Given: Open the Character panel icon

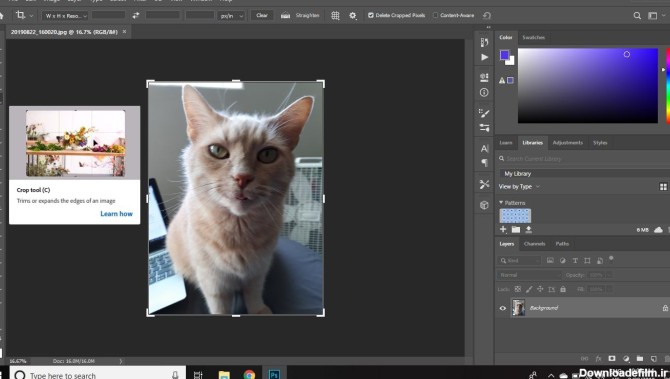Looking at the screenshot, I should pos(484,148).
